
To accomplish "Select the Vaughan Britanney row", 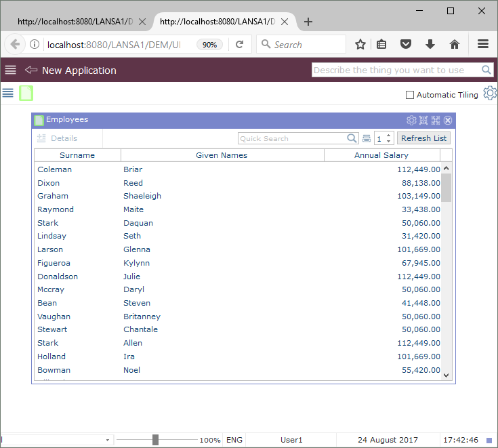I will (238, 317).
